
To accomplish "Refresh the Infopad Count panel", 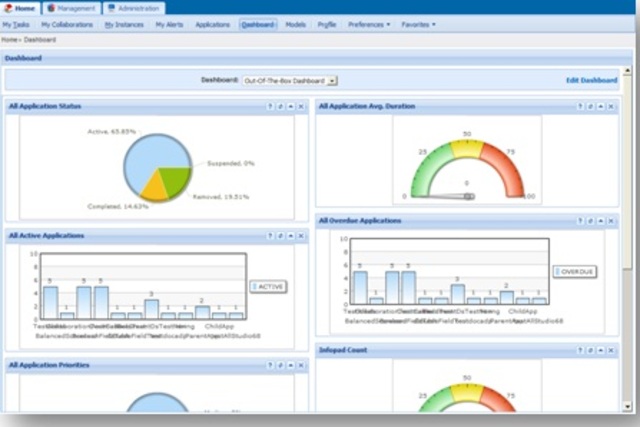I will (591, 350).
